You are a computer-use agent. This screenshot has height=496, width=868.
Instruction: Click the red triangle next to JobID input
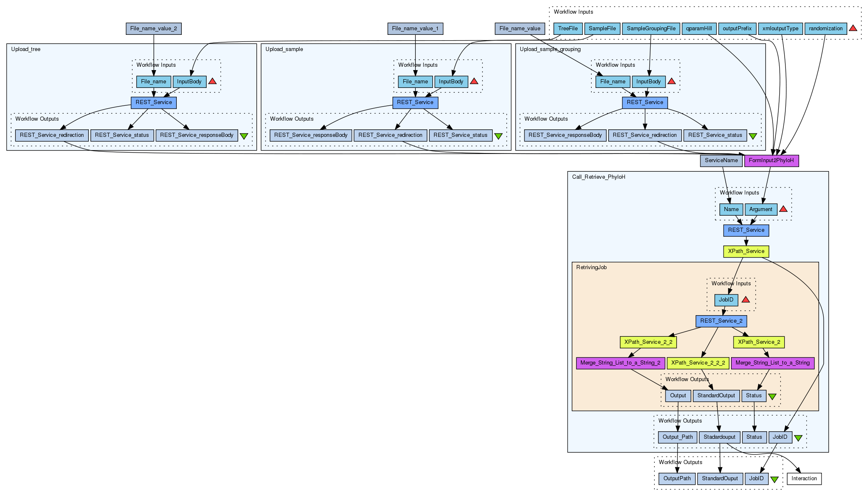tap(745, 299)
